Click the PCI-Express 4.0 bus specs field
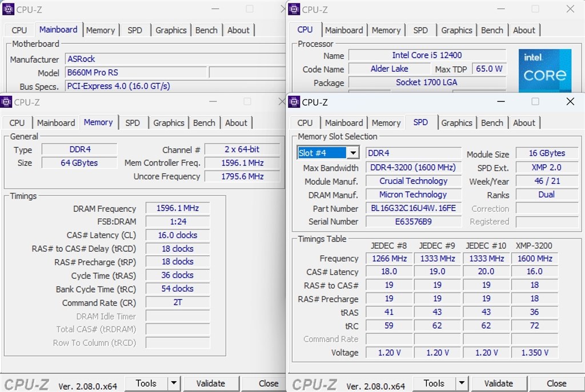 click(x=175, y=86)
